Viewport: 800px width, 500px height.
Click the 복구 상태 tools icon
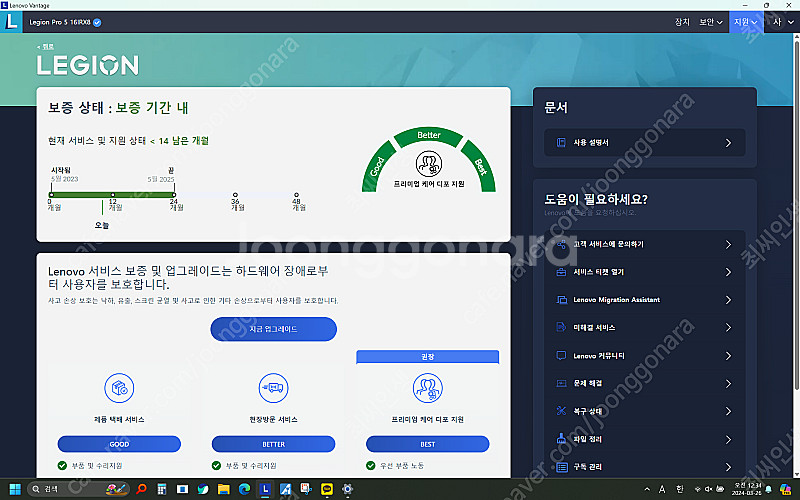[x=561, y=411]
